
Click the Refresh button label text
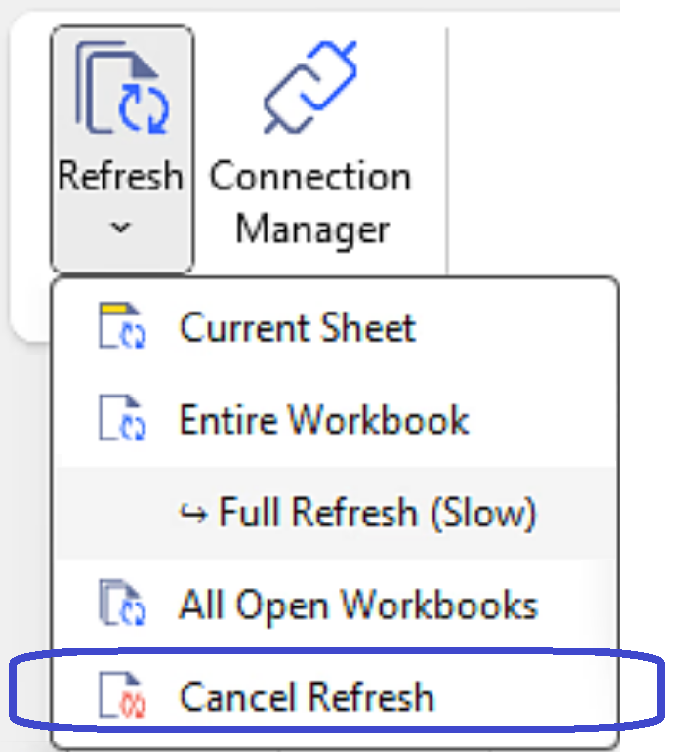pos(120,177)
